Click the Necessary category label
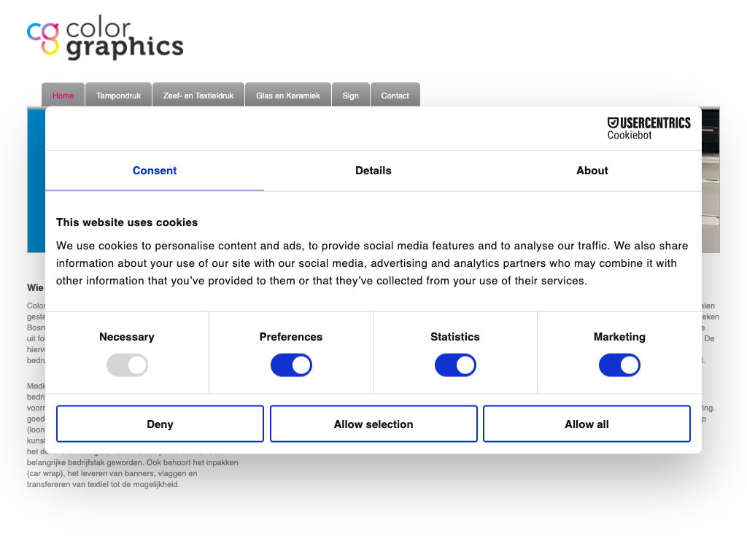 point(127,337)
